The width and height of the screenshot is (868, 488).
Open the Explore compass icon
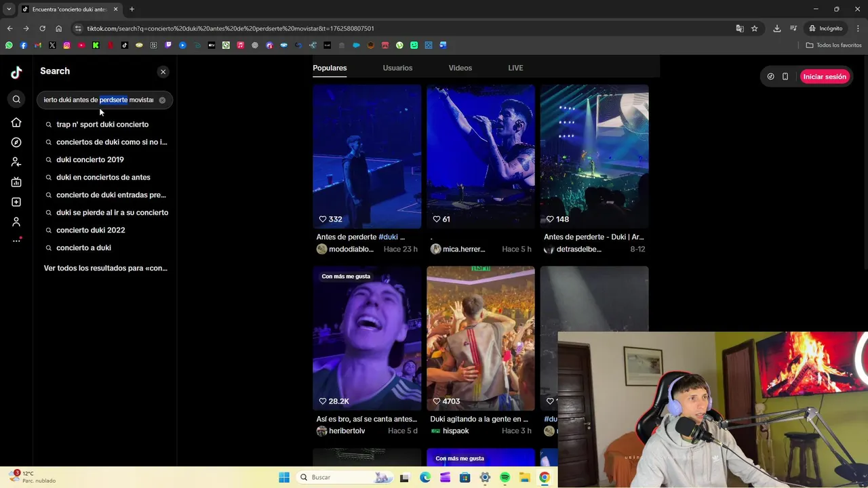point(16,142)
